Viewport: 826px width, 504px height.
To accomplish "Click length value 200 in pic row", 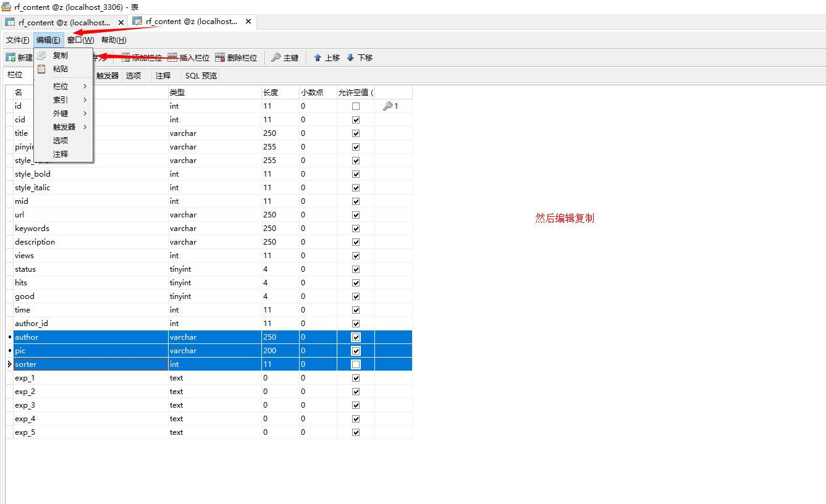I will [x=270, y=351].
